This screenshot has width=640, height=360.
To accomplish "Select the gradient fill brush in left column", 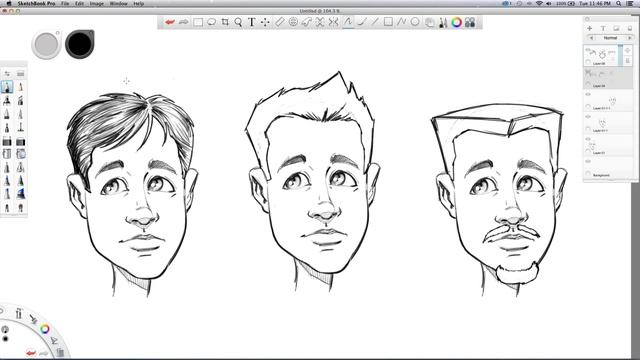I will pos(7,141).
